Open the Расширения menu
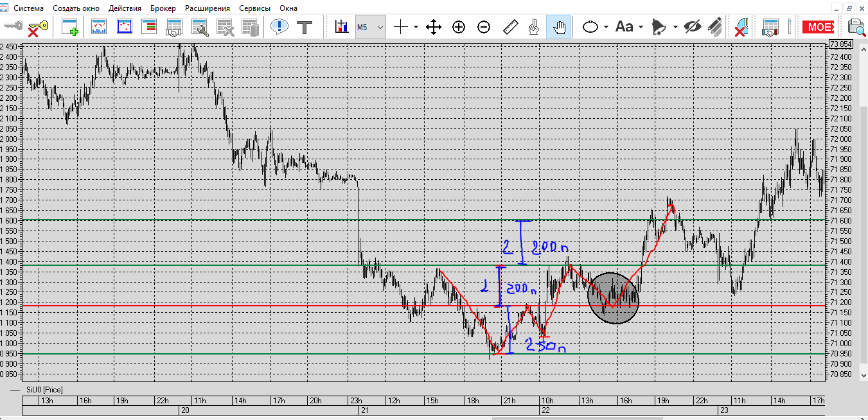Screen dimensions: 868x420 pos(208,8)
